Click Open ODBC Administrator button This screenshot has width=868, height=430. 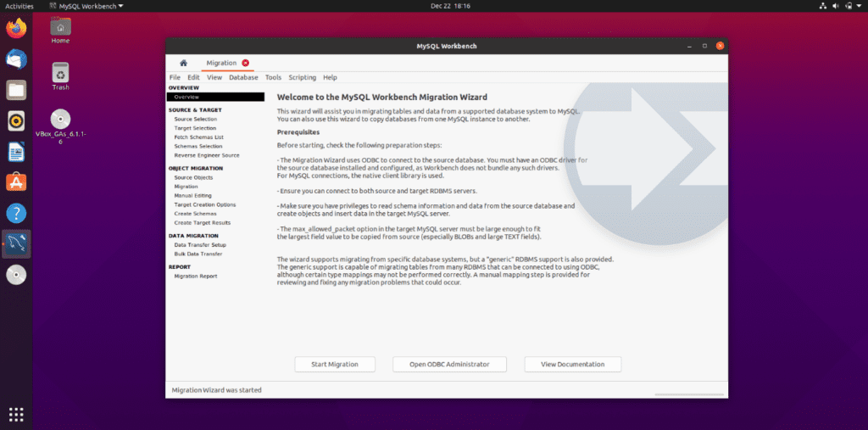pos(449,365)
